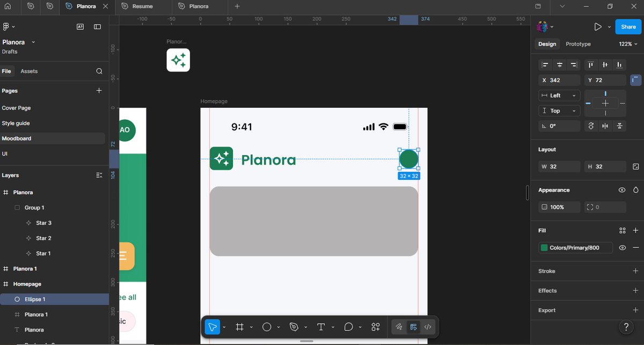644x345 pixels.
Task: Select the Move tool in the bottom toolbar
Action: 213,327
